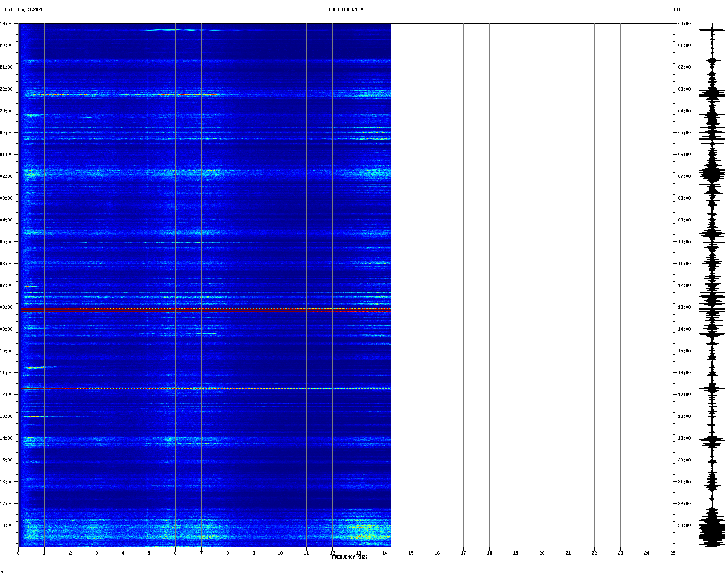This screenshot has height=576, width=728.
Task: Click the 15:00 tick label on UTC axis
Action: point(684,351)
